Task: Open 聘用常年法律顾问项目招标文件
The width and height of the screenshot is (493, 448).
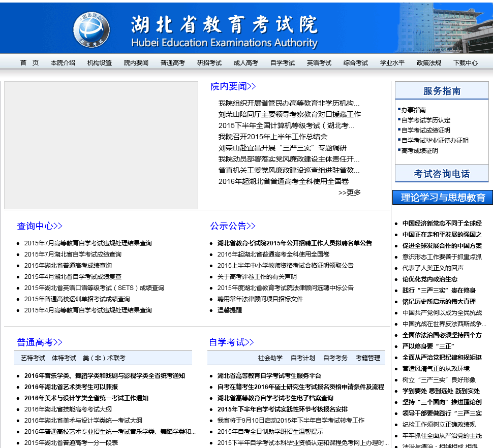Action: pos(260,299)
